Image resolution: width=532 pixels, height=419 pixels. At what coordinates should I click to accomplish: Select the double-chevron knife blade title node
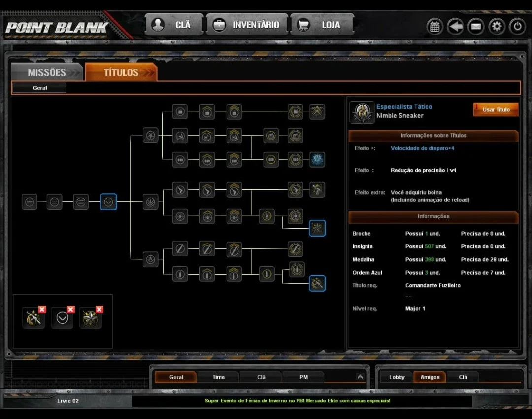(234, 249)
